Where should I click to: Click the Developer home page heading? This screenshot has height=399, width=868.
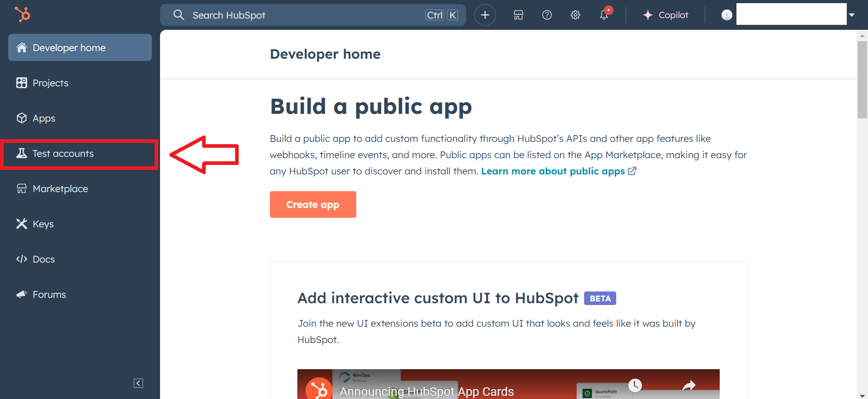coord(325,54)
